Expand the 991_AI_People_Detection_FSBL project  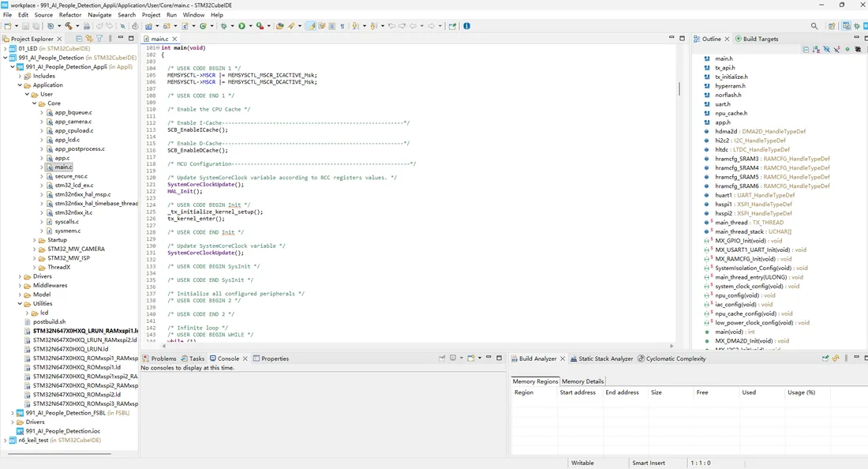(13, 413)
